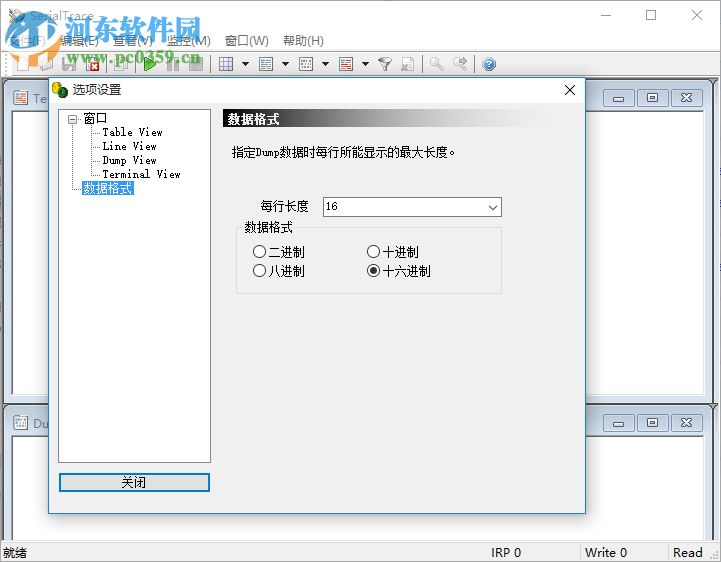Image resolution: width=721 pixels, height=562 pixels.
Task: Open the Table View grid icon
Action: coord(226,64)
